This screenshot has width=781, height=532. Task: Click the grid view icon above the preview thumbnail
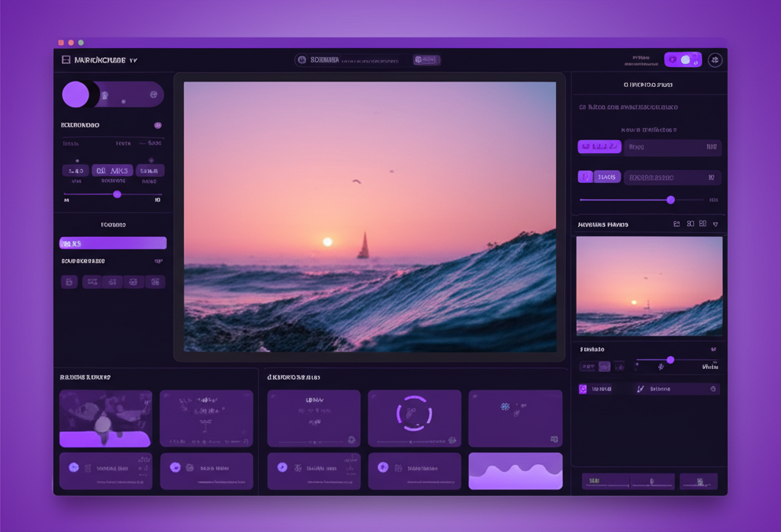pos(689,223)
